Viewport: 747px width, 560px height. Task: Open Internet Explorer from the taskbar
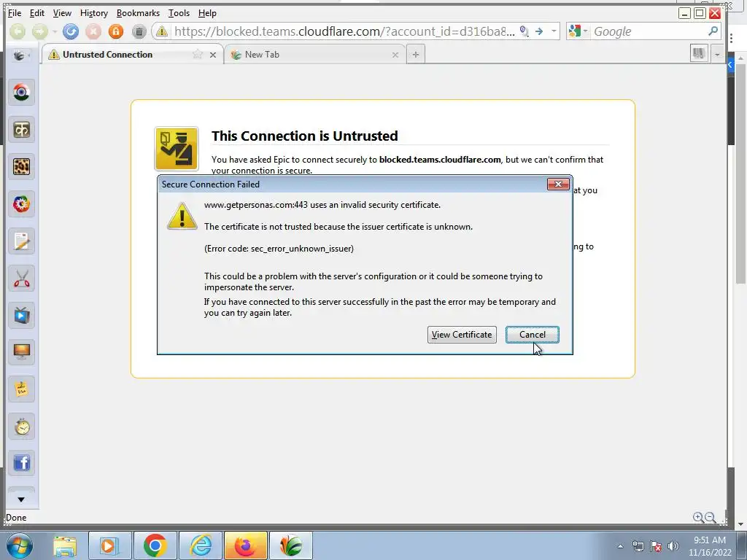point(201,546)
